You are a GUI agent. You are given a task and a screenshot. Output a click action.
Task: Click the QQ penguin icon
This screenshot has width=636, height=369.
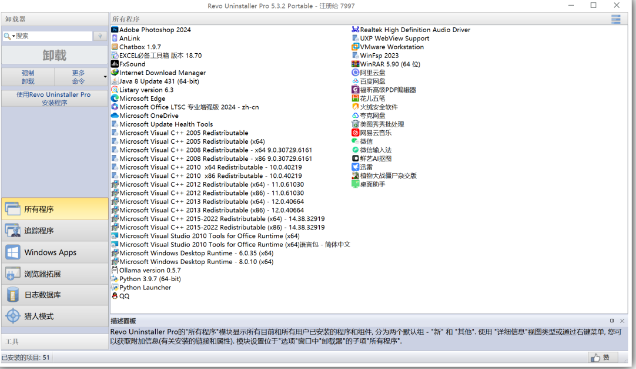point(115,296)
